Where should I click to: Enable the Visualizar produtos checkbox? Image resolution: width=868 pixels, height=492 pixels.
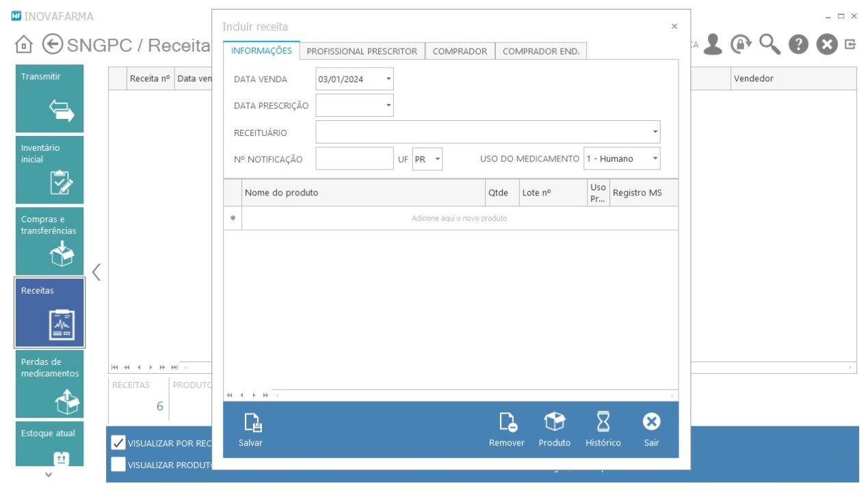(x=118, y=465)
